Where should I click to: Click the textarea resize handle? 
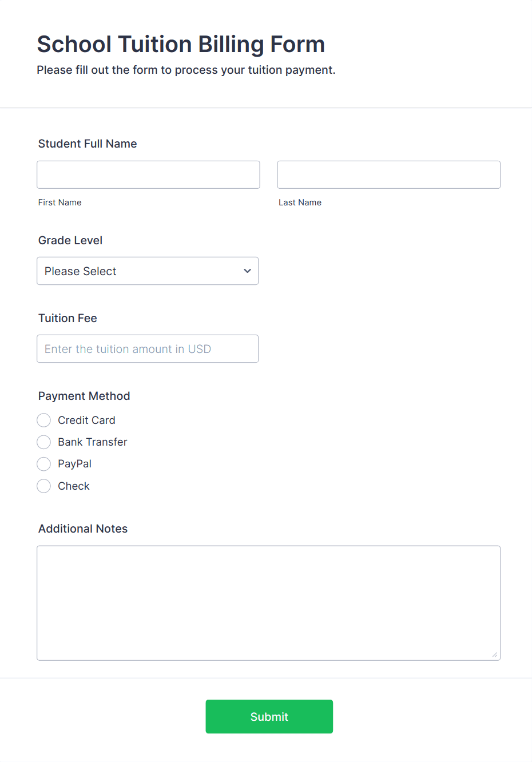[495, 656]
